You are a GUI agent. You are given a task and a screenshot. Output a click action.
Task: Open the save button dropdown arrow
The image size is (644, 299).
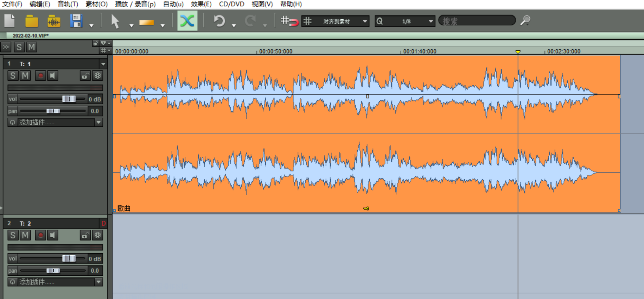point(91,25)
